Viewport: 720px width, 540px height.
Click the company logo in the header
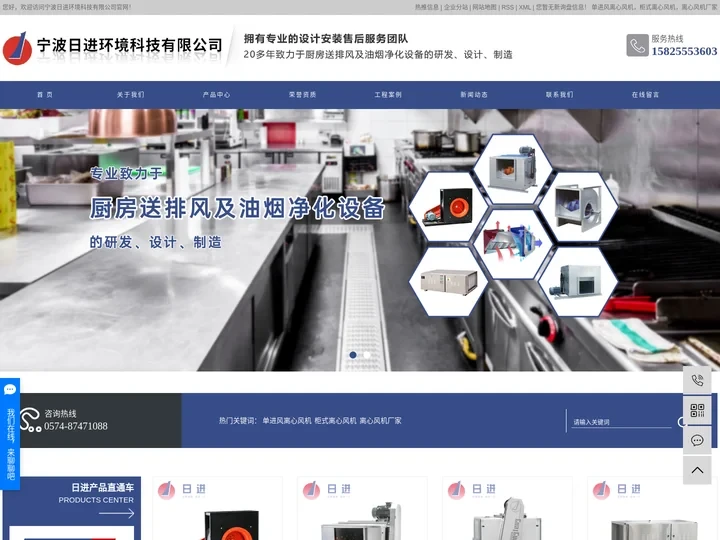[17, 47]
